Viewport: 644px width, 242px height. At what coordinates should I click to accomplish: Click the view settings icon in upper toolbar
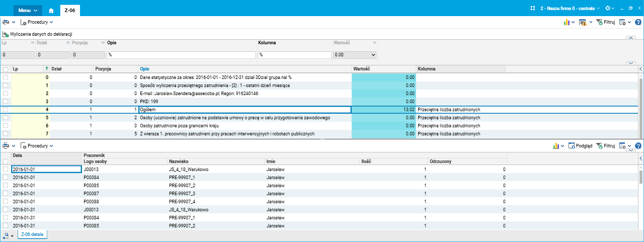click(622, 22)
